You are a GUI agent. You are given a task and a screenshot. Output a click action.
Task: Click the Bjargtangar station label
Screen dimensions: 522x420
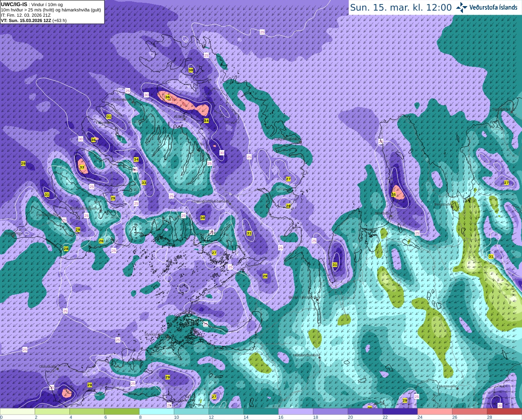[13, 234]
